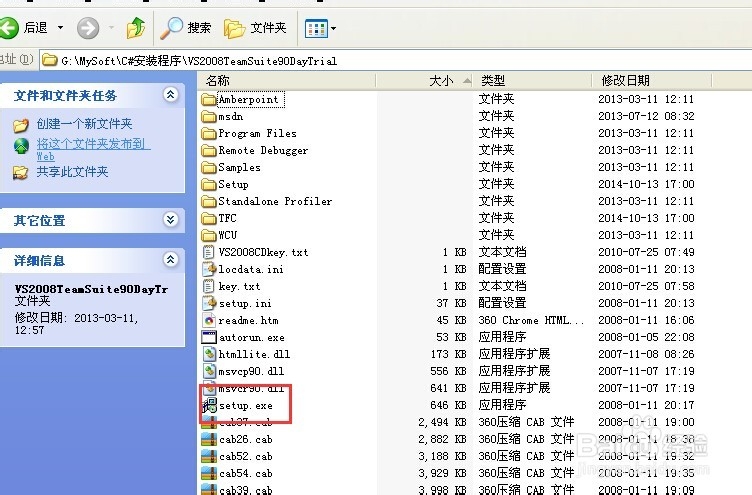This screenshot has height=495, width=752.
Task: Click date 2014-10-13 17:00 of Setup folder
Action: click(646, 185)
